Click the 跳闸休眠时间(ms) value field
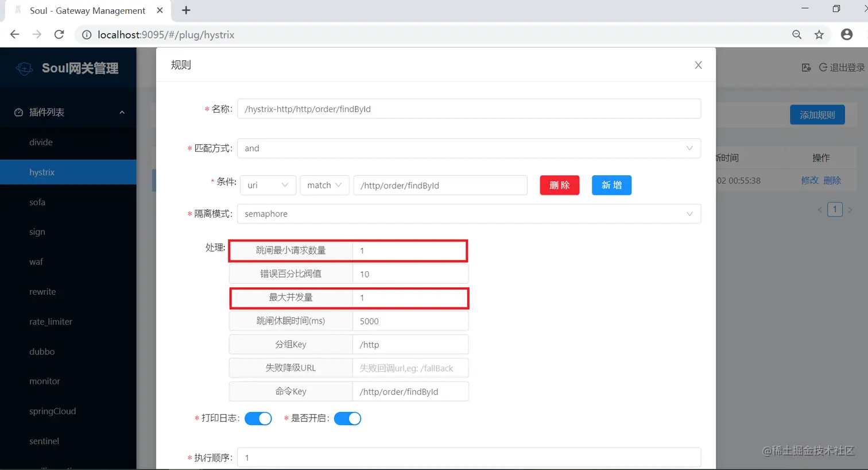 click(410, 321)
